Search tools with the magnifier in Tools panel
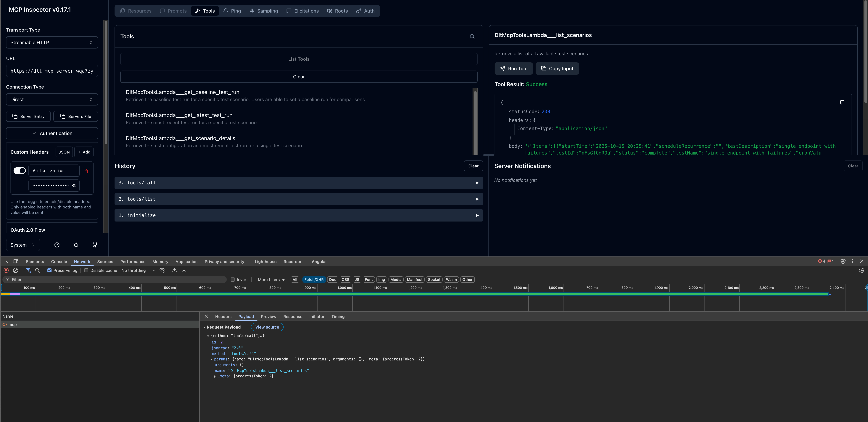Screen dimensions: 868x422 point(472,36)
